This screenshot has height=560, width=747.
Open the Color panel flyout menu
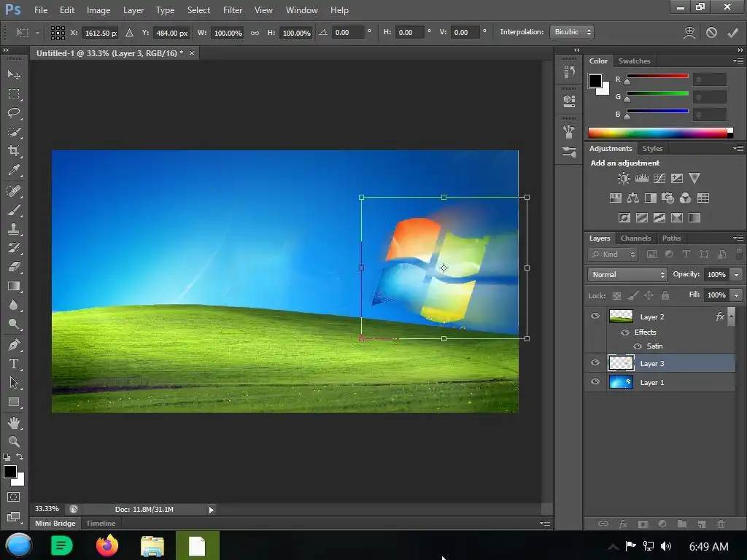[x=738, y=61]
